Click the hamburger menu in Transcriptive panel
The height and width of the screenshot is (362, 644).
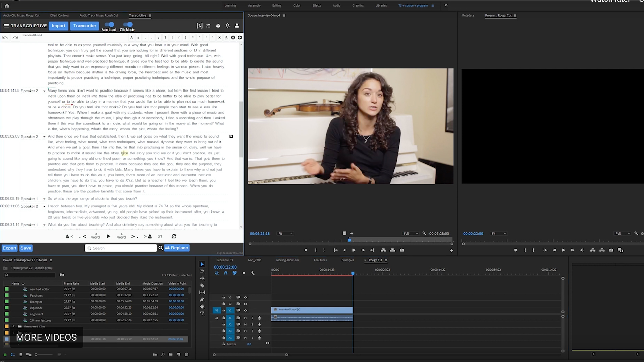point(7,25)
